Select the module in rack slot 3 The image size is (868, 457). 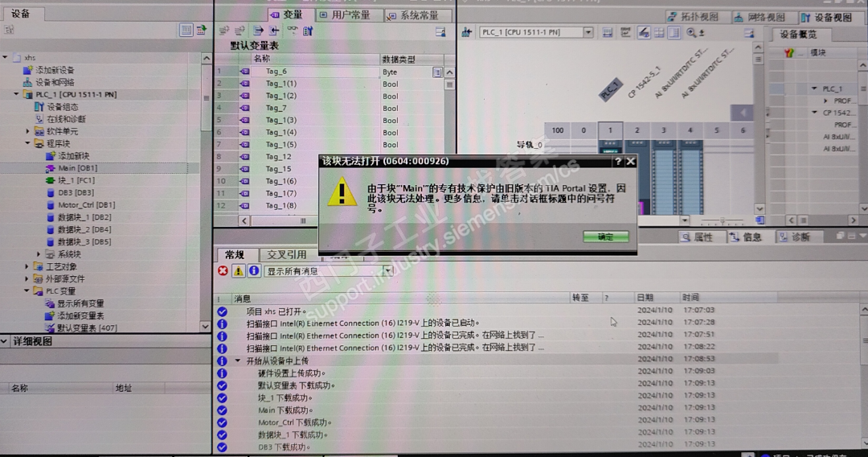(x=663, y=177)
